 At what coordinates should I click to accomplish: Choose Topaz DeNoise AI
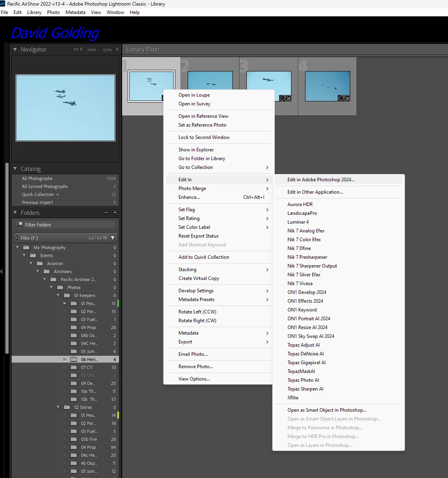pyautogui.click(x=338, y=354)
